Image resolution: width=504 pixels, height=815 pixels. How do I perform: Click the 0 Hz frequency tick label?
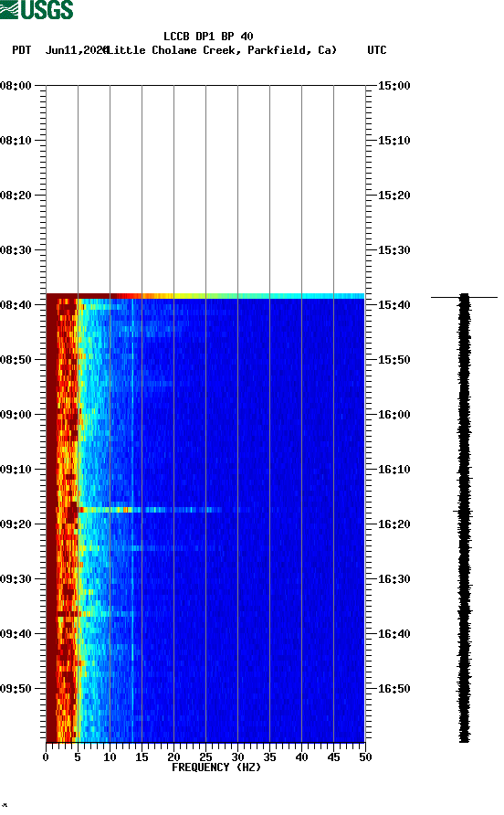pos(46,757)
